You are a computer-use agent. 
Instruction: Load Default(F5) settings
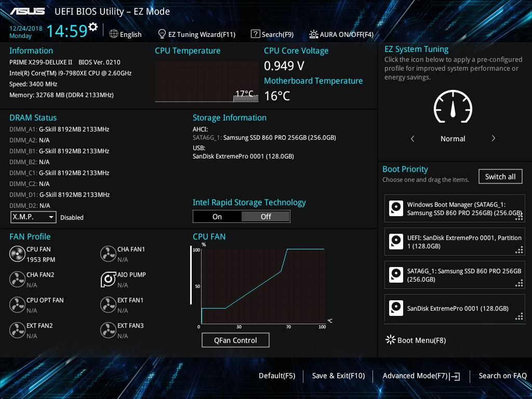pyautogui.click(x=277, y=376)
